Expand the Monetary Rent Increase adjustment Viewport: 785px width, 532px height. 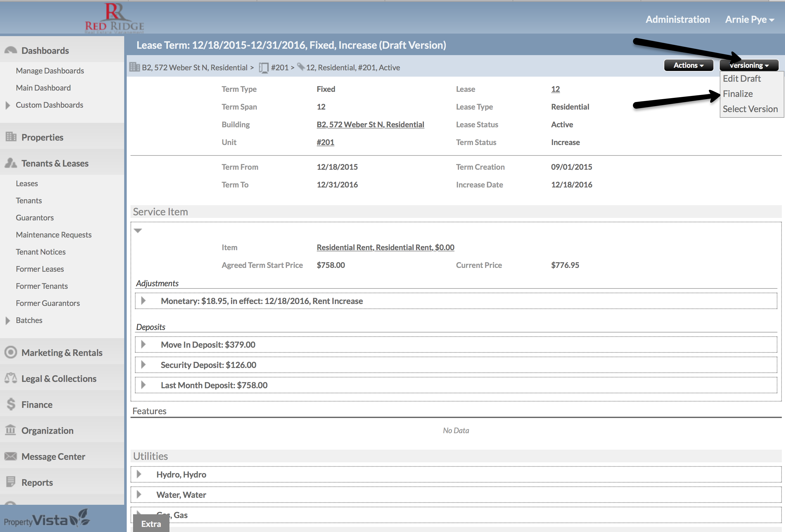[x=143, y=301]
